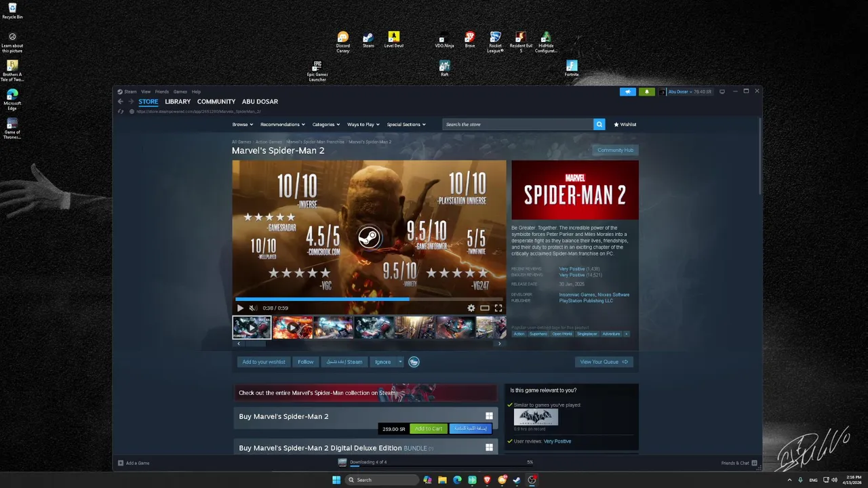Viewport: 868px width, 488px height.
Task: Expand the Recommendations dropdown
Action: coord(283,124)
